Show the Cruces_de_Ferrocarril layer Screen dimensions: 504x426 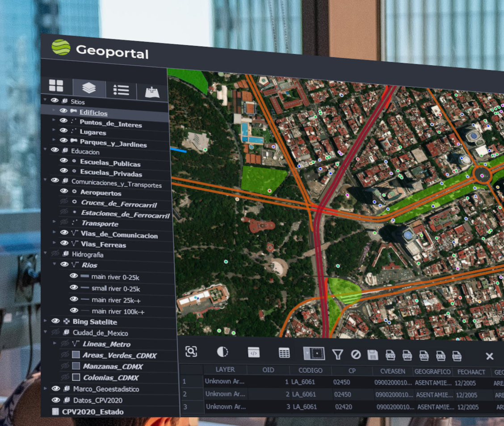(x=64, y=202)
